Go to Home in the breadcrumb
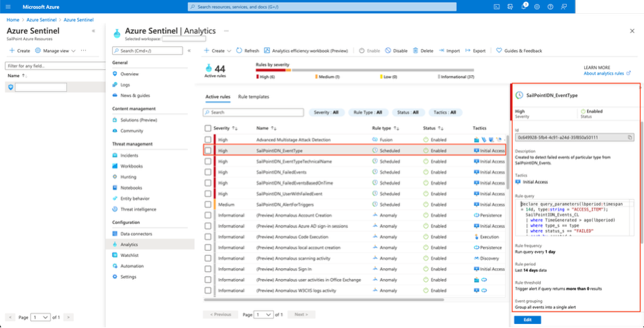The width and height of the screenshot is (644, 328). pyautogui.click(x=13, y=20)
